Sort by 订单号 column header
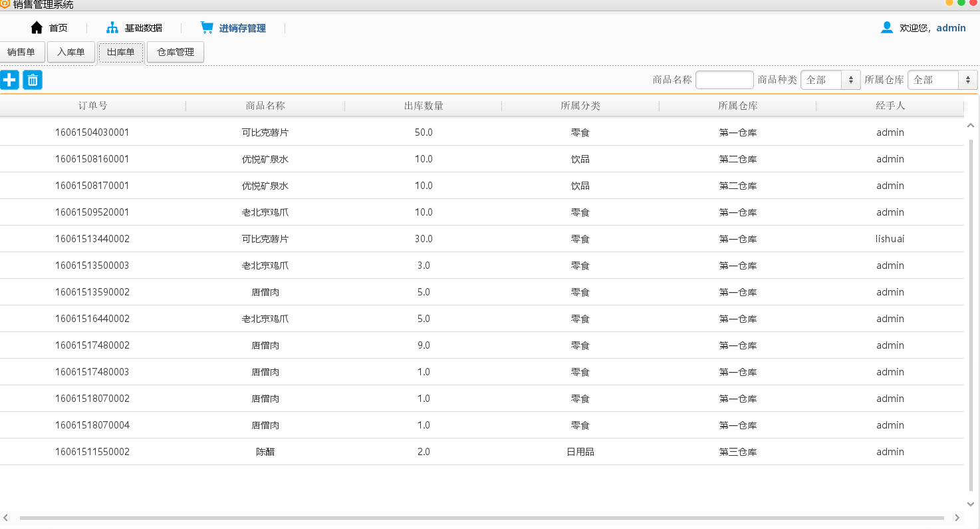This screenshot has height=529, width=980. click(x=92, y=106)
